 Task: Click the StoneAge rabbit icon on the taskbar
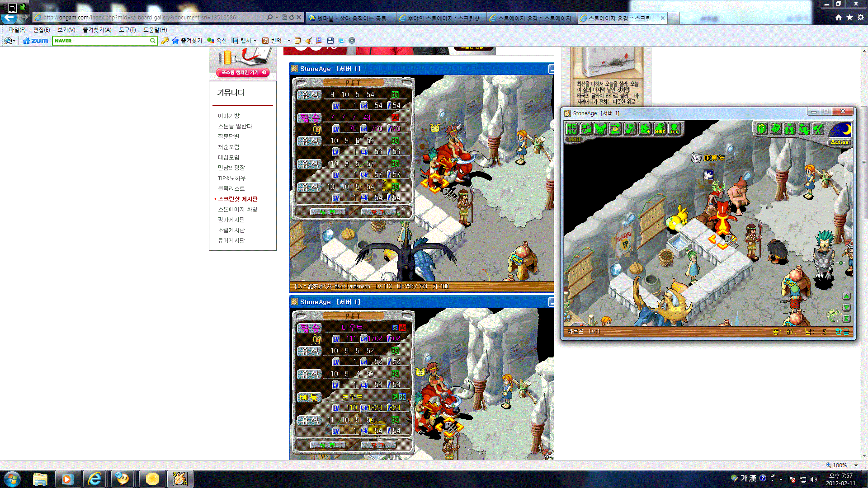[x=180, y=479]
